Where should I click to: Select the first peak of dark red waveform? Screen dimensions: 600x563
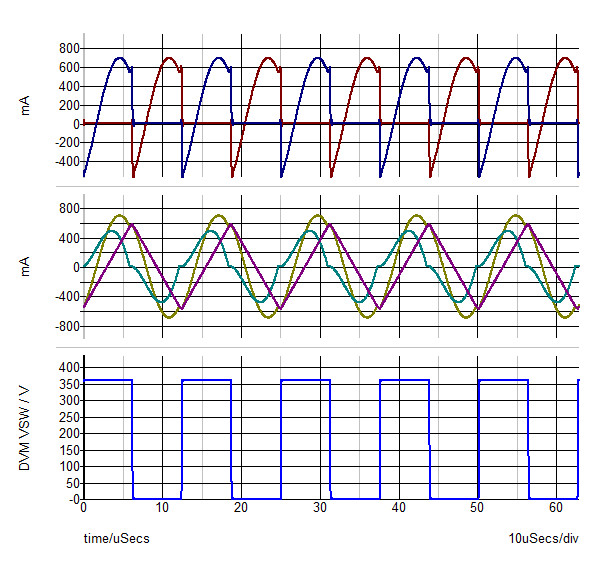click(169, 58)
